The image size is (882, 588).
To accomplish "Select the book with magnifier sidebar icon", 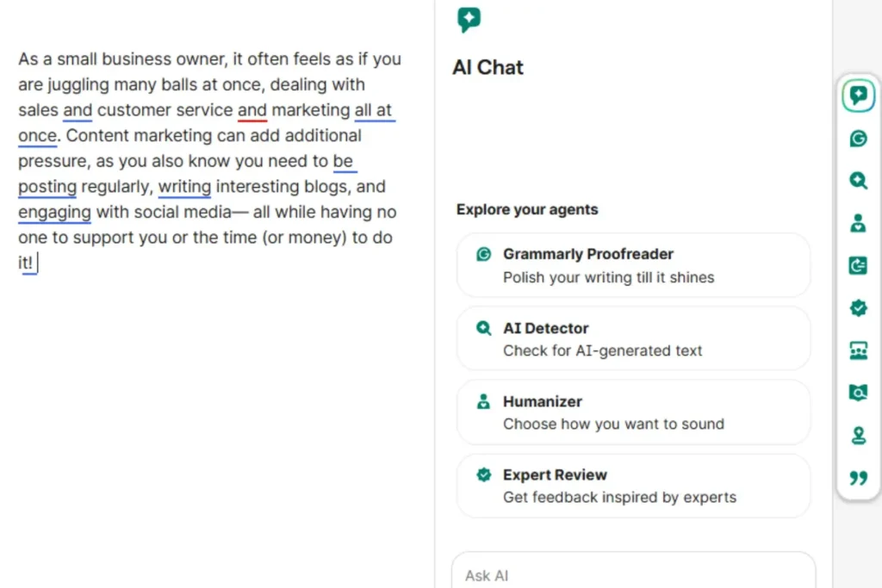I will coord(858,393).
